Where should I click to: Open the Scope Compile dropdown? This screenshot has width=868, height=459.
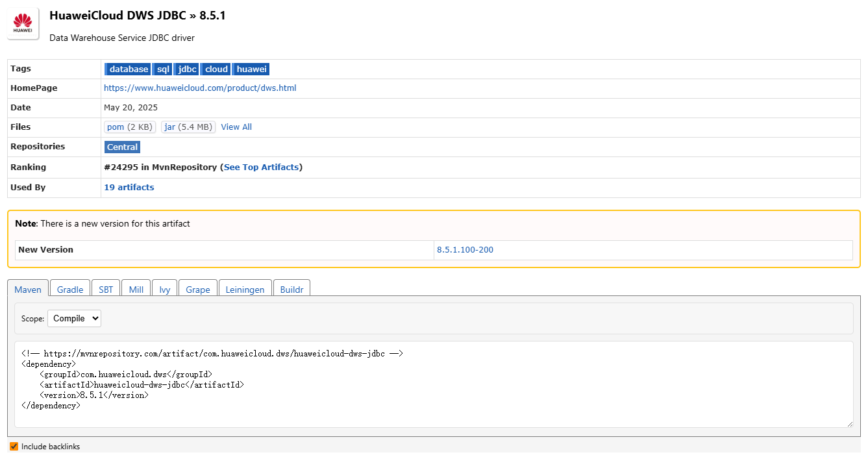[x=74, y=319]
